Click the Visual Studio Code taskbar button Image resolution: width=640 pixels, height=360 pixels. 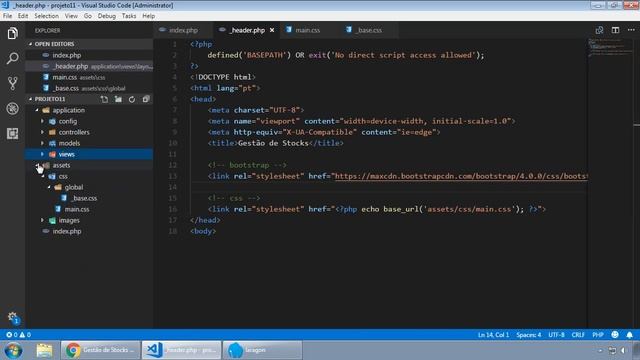182,350
